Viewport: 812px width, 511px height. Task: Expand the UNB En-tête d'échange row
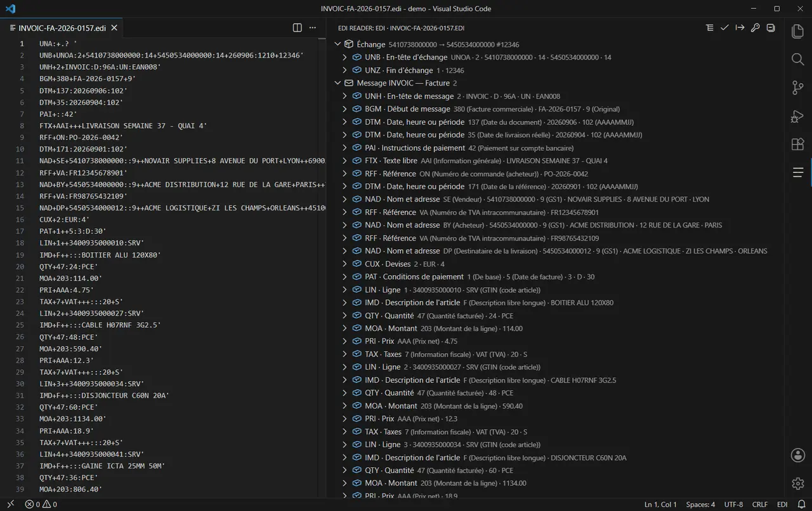(345, 57)
